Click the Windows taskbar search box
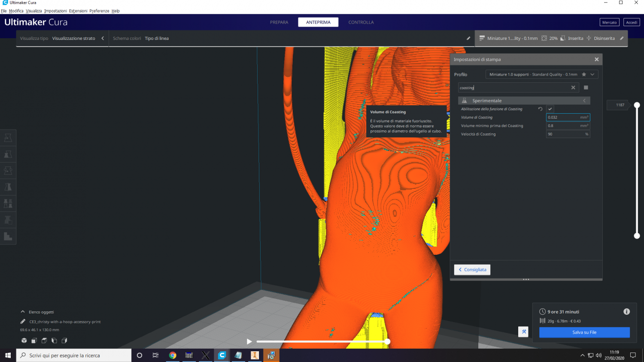The height and width of the screenshot is (362, 644). (x=74, y=355)
